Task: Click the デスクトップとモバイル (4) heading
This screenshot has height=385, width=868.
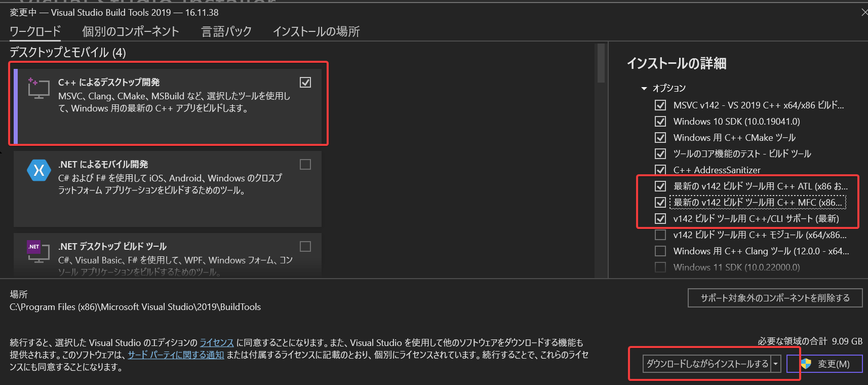Action: click(x=68, y=52)
